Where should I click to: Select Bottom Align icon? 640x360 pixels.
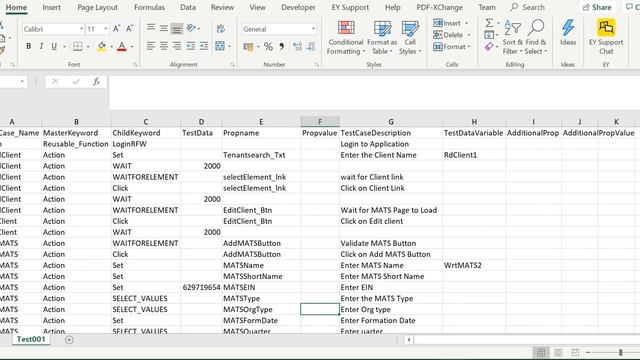[177, 29]
